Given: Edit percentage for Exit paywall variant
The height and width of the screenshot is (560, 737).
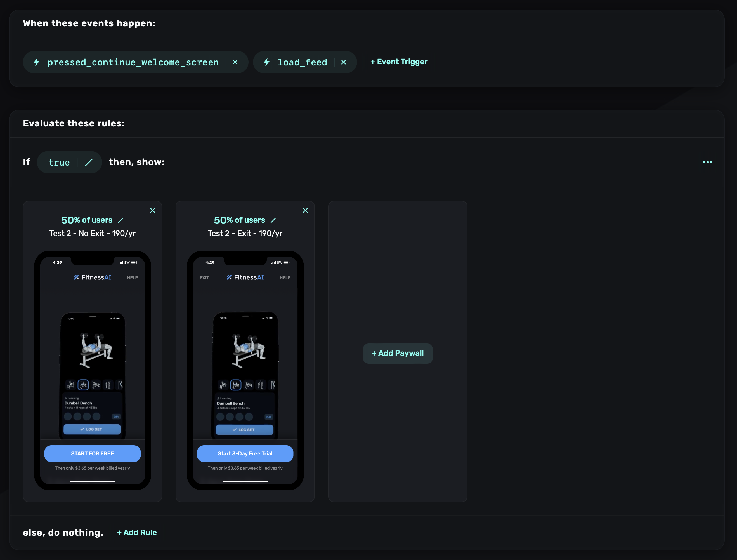Looking at the screenshot, I should point(273,220).
